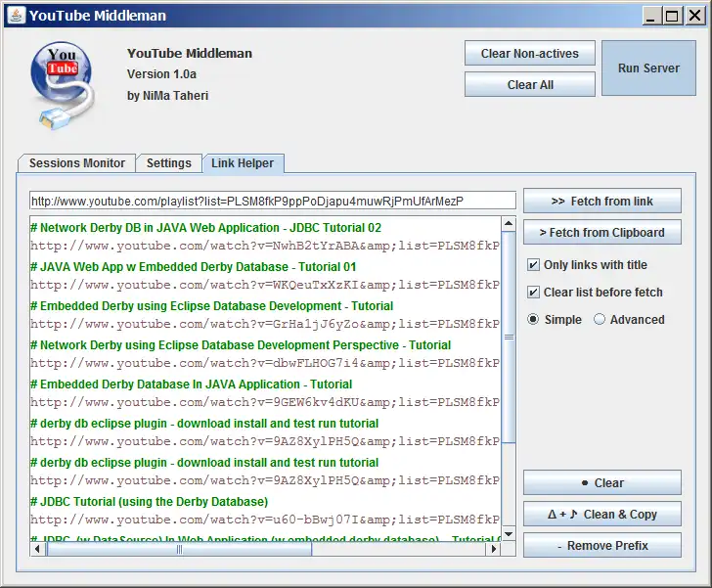Click the Remove Prefix button
Screen dimensions: 712x588
(x=602, y=545)
